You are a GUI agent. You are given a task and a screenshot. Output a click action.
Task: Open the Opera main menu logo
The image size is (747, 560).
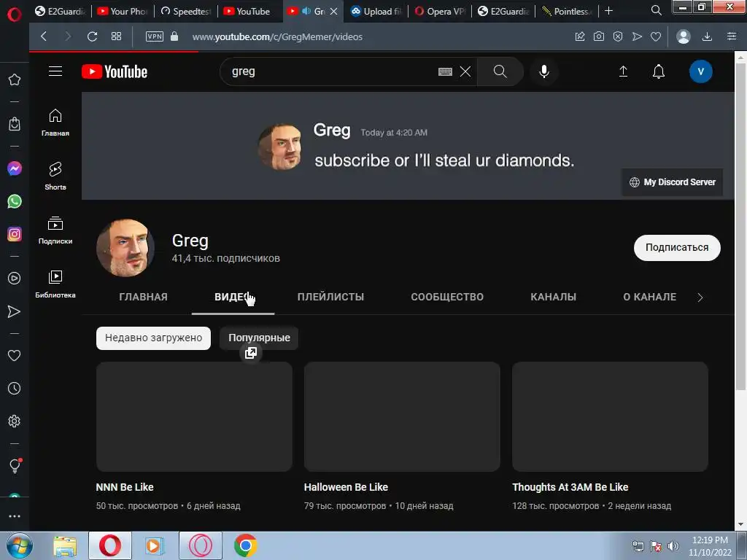point(15,15)
